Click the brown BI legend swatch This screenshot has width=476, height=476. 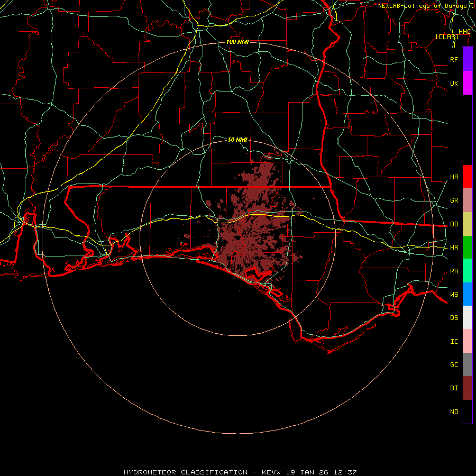467,388
